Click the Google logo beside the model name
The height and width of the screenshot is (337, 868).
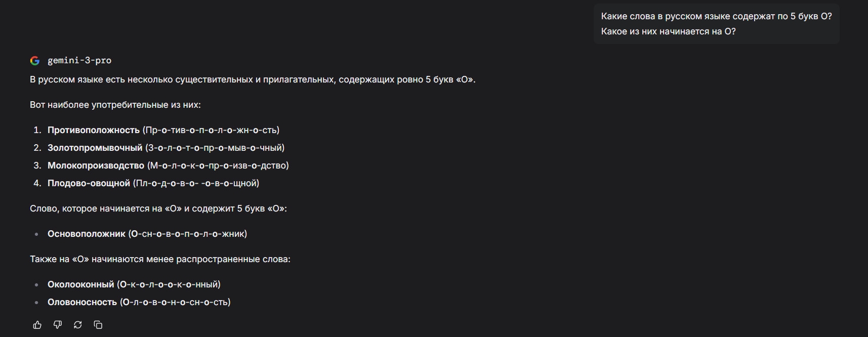point(35,61)
